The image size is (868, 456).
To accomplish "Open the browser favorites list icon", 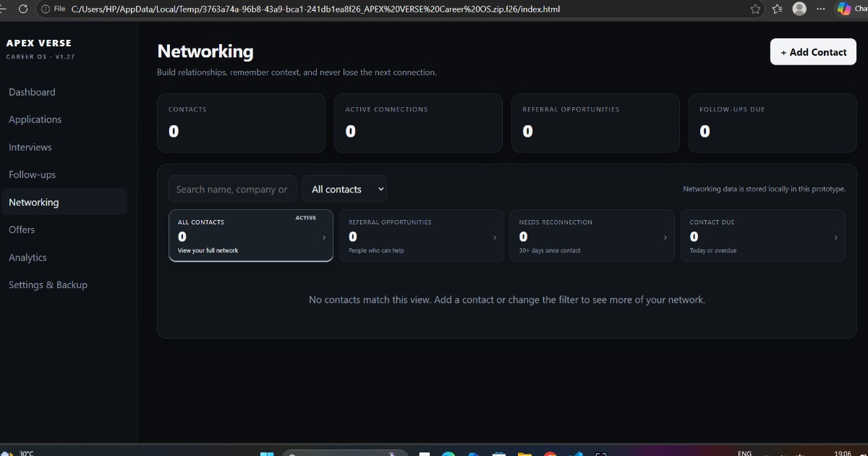I will pos(778,9).
